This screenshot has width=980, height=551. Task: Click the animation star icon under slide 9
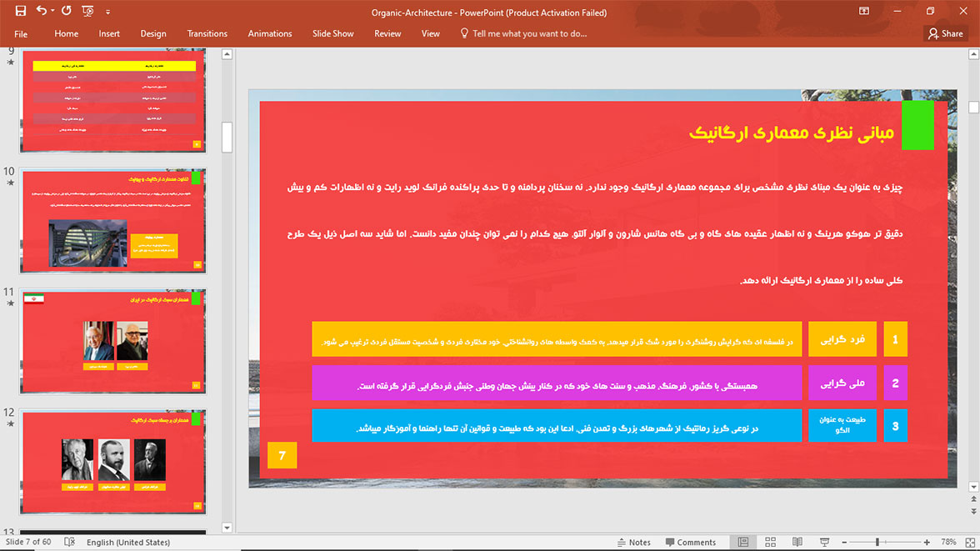tap(10, 62)
